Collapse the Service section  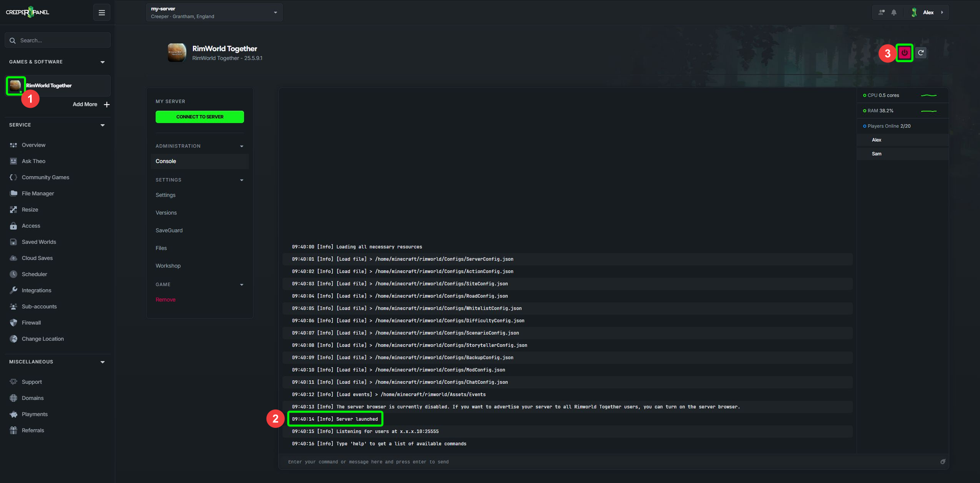point(103,125)
